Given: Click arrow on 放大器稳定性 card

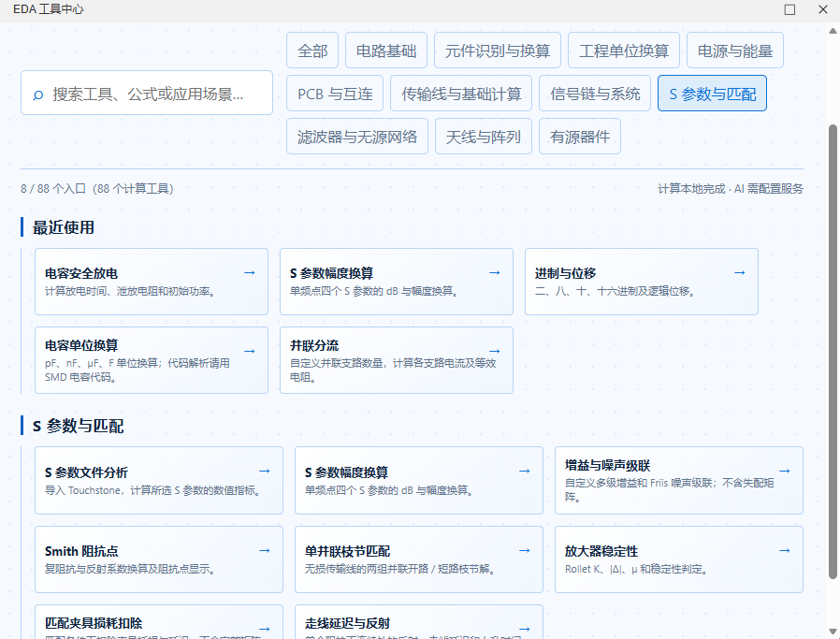Looking at the screenshot, I should click(x=785, y=550).
